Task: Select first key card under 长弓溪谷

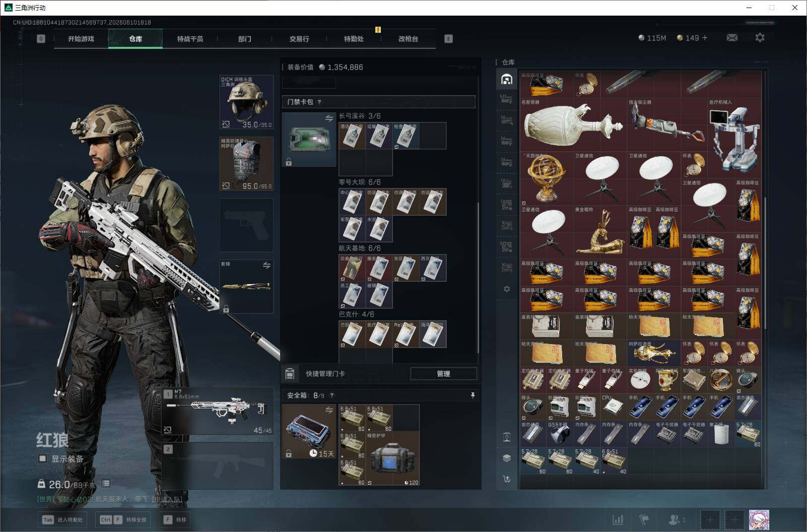Action: [x=352, y=136]
